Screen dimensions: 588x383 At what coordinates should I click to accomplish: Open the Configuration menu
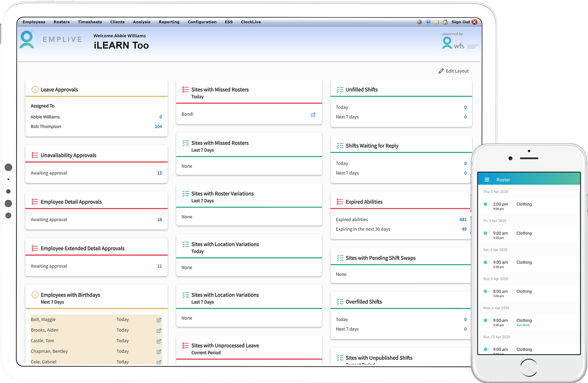[x=202, y=22]
